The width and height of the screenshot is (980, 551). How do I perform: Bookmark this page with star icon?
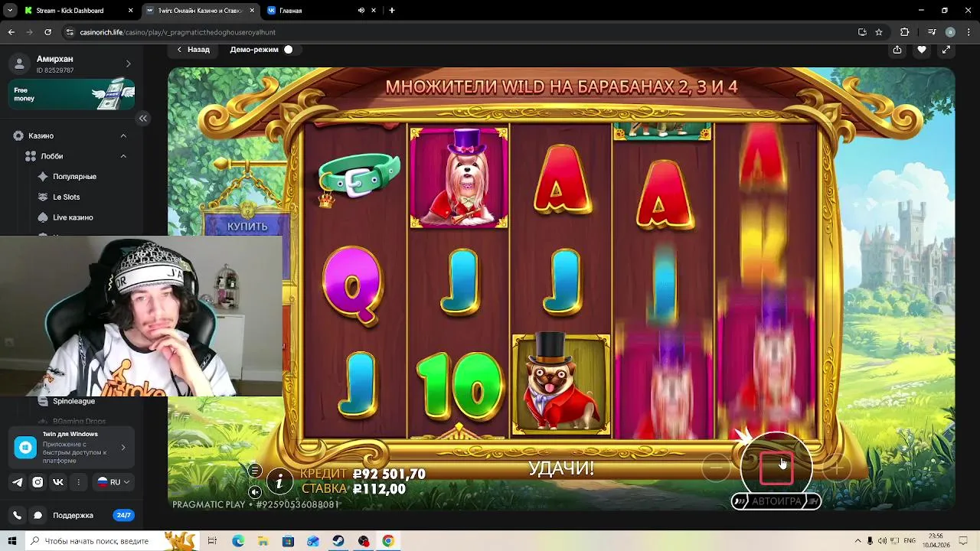(x=879, y=32)
